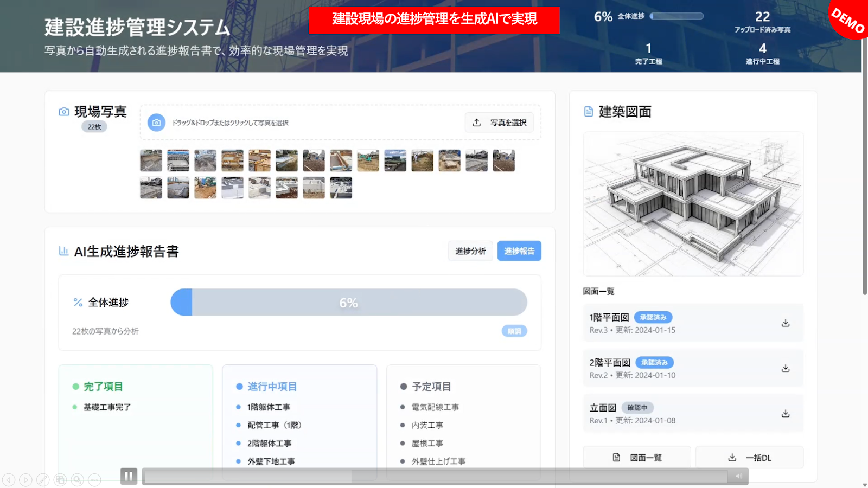868x488 pixels.
Task: Click the 図面一覧 button
Action: click(637, 458)
